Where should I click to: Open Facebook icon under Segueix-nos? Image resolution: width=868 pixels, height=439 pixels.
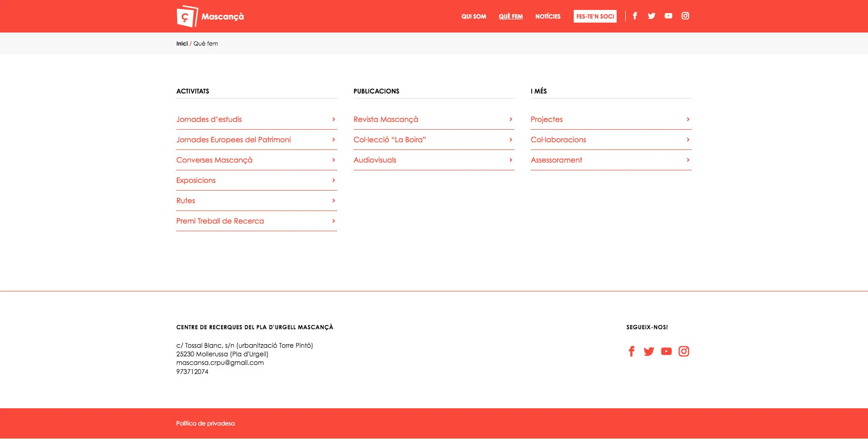632,351
